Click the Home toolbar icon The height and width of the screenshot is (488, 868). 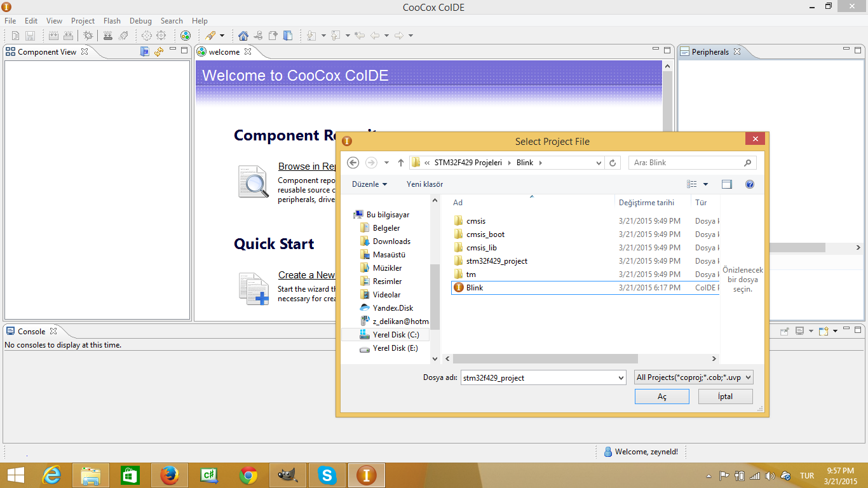[x=243, y=36]
